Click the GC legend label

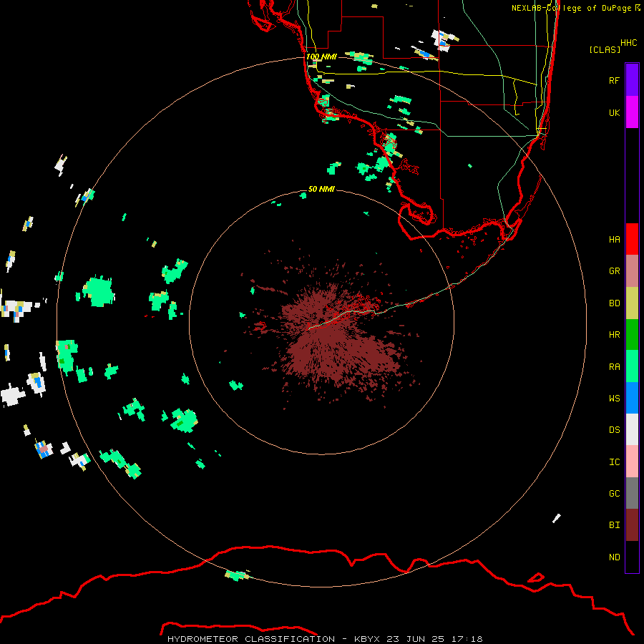pos(614,494)
